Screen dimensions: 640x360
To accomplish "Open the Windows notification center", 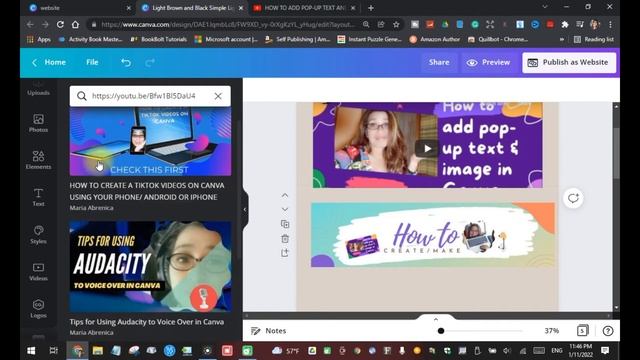I will [605, 351].
